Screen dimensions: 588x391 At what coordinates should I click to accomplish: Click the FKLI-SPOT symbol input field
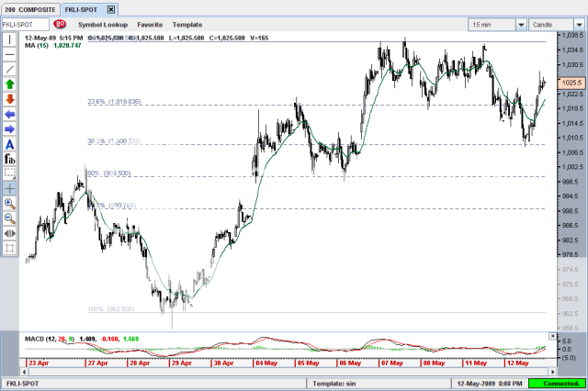[24, 24]
